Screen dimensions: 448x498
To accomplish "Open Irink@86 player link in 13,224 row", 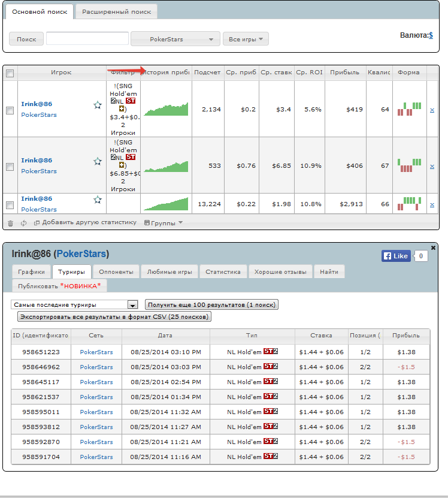I will [x=37, y=198].
